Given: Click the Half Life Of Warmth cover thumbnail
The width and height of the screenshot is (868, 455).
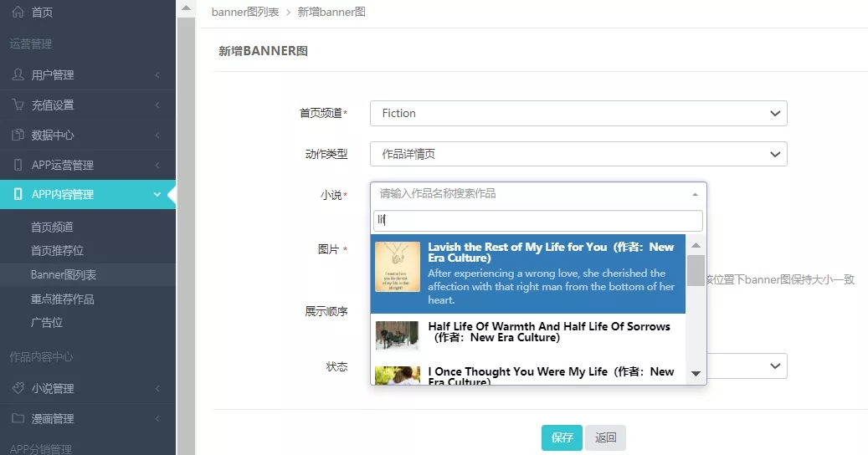Looking at the screenshot, I should tap(398, 335).
